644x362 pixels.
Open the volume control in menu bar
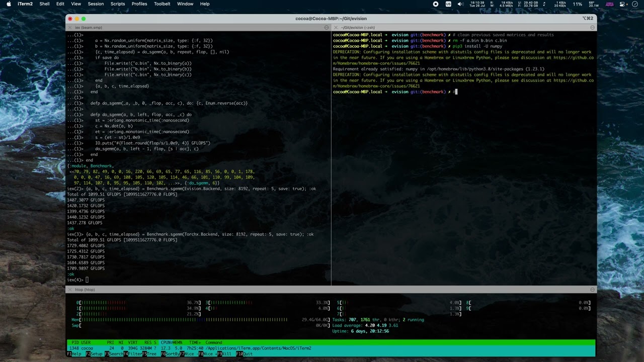460,4
